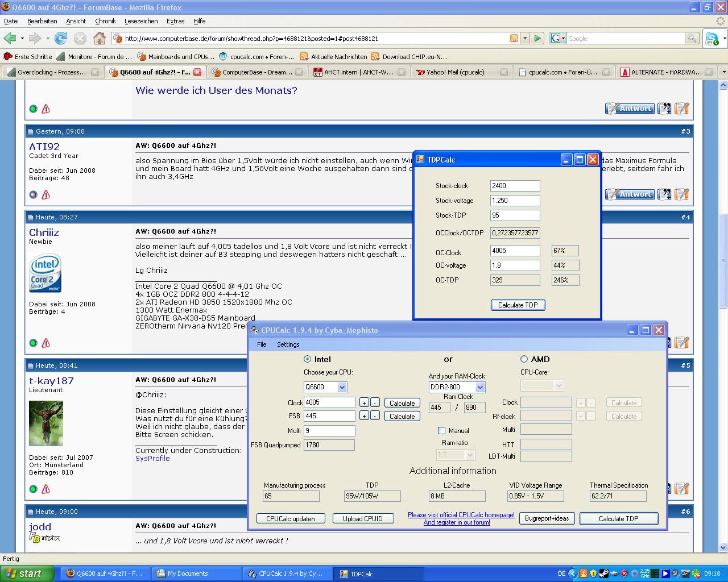Click the plus stepper next to Clock 4005
This screenshot has height=582, width=728.
pyautogui.click(x=364, y=402)
